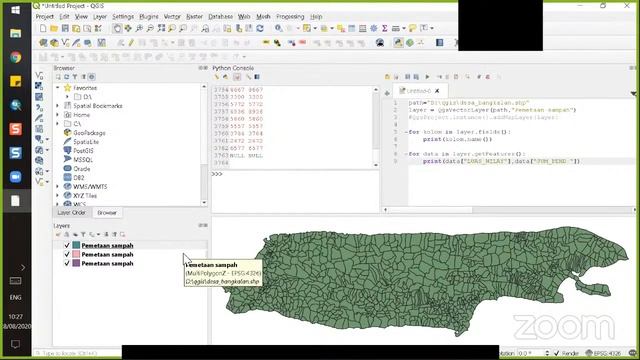640x360 pixels.
Task: Expand the C:\ drive node
Action: click(58, 124)
